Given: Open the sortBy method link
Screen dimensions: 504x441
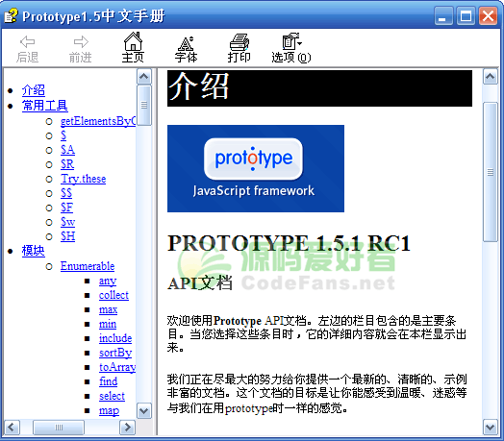Looking at the screenshot, I should point(115,353).
